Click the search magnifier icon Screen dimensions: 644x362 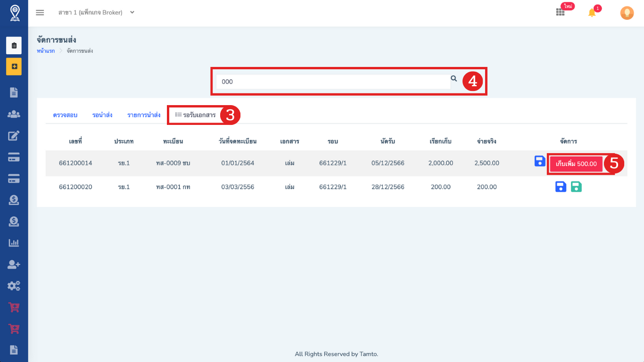point(454,79)
